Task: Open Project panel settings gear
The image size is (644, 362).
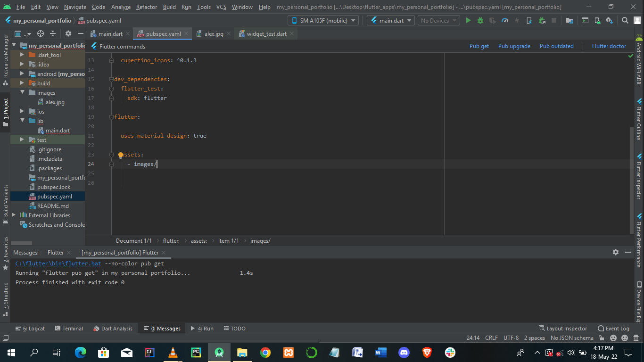Action: (68, 33)
